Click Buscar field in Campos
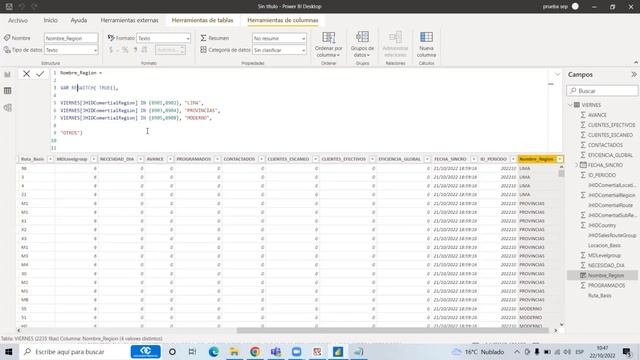640x360 pixels. 602,91
